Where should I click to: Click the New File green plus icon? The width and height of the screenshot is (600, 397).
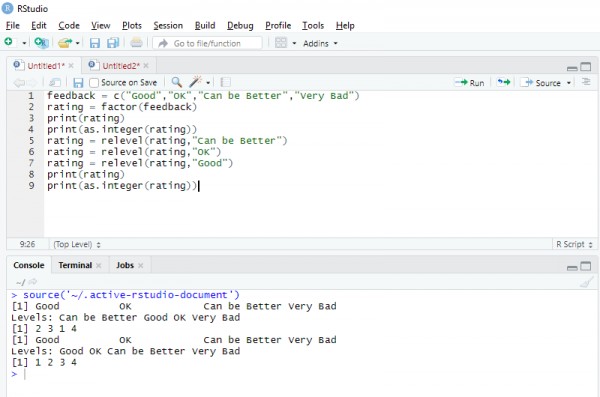pos(8,42)
